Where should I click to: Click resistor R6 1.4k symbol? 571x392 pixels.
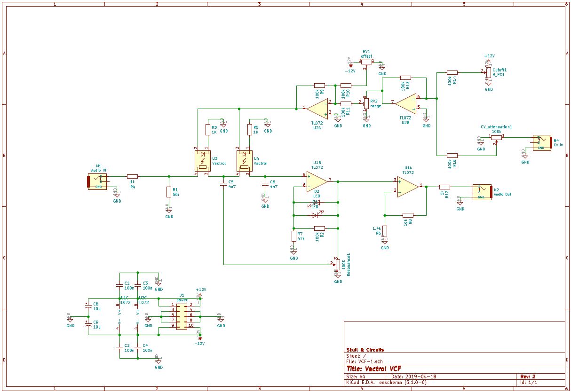385,231
